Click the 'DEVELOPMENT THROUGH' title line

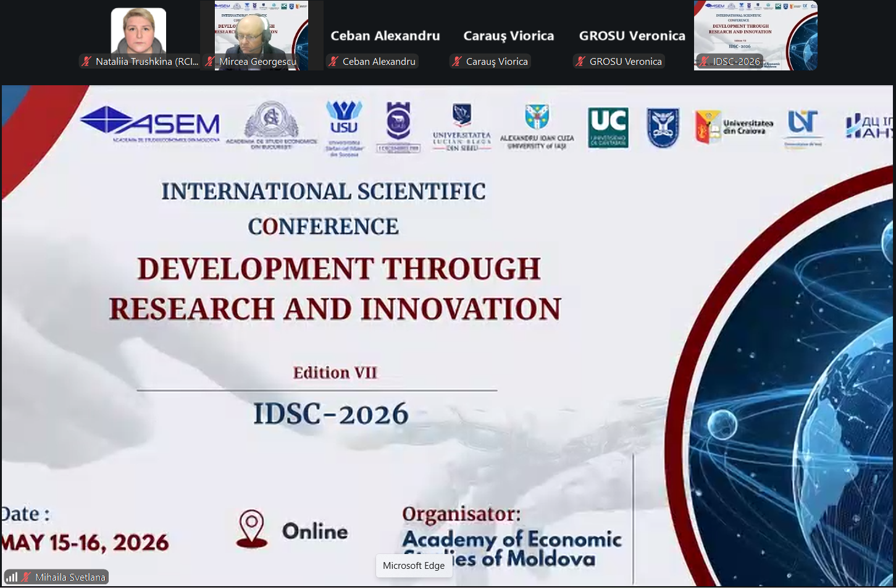coord(339,269)
